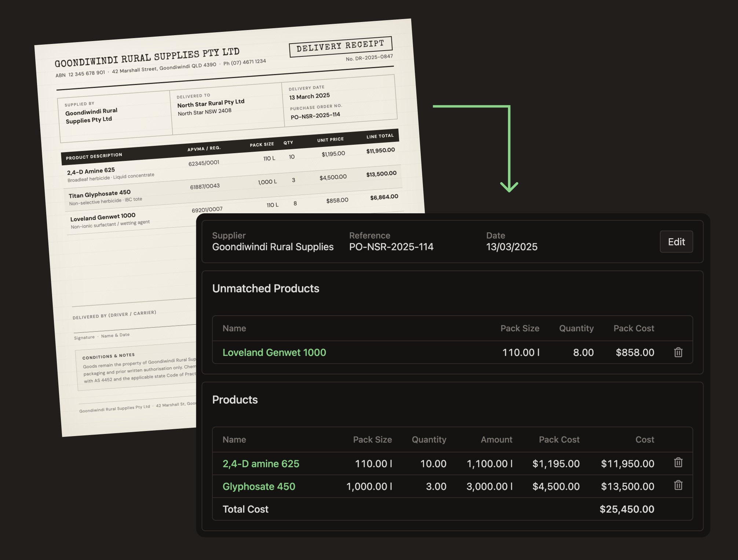Delete the Loveland Genwet 1000 unmatched product
Viewport: 738px width, 560px height.
[678, 352]
